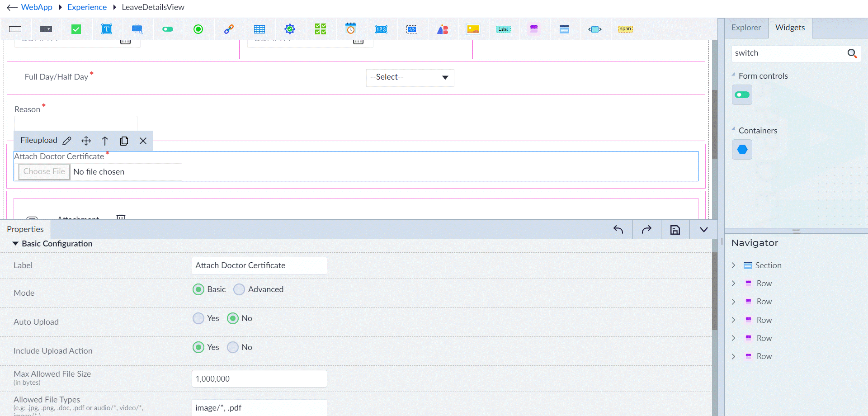The width and height of the screenshot is (868, 416).
Task: Set Include Upload Action to No
Action: [x=232, y=347]
